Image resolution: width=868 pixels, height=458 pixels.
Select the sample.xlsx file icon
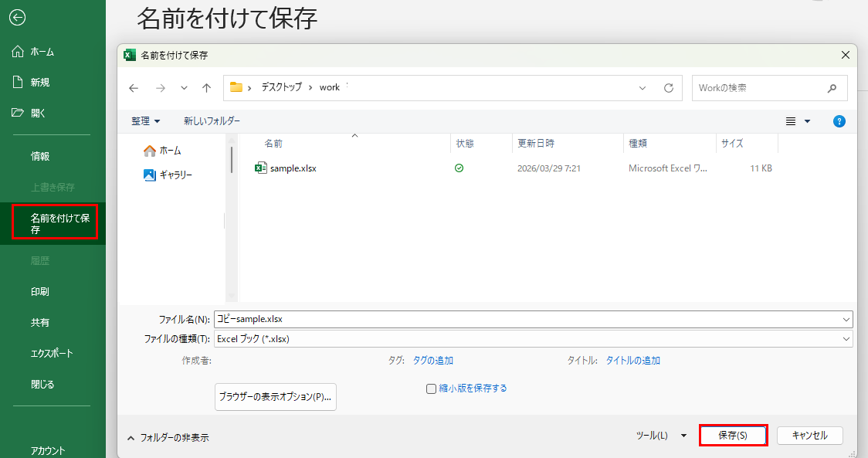coord(261,168)
